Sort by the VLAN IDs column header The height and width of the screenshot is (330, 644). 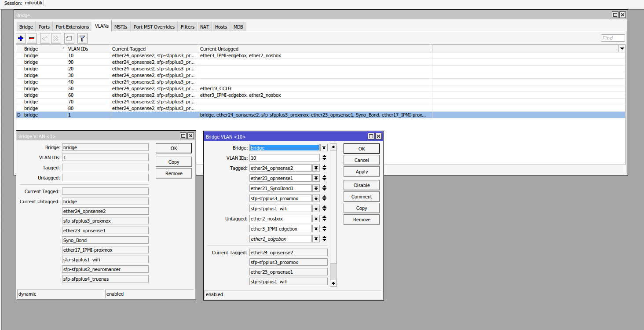click(89, 49)
